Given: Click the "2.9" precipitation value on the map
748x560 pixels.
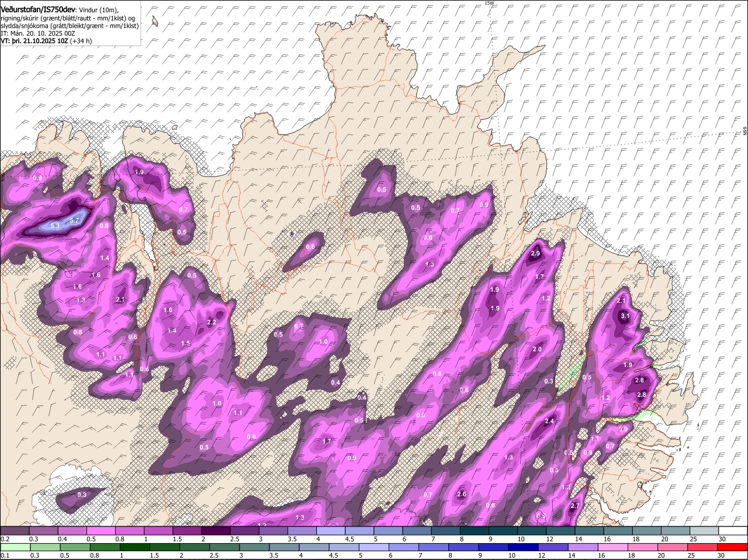Looking at the screenshot, I should tap(535, 254).
